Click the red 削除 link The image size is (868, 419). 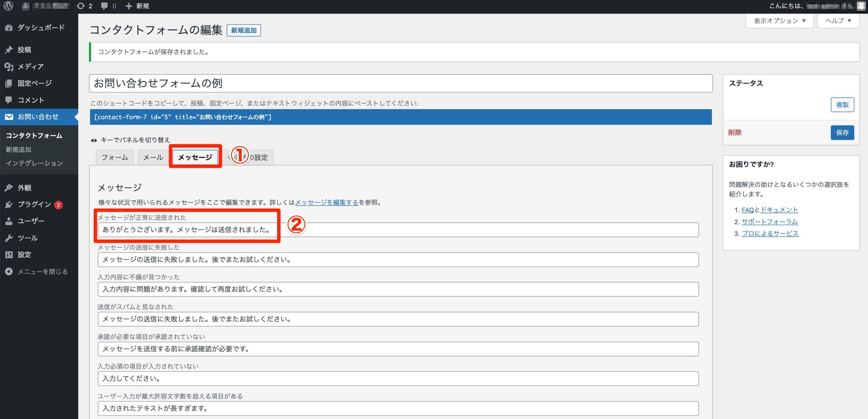735,133
